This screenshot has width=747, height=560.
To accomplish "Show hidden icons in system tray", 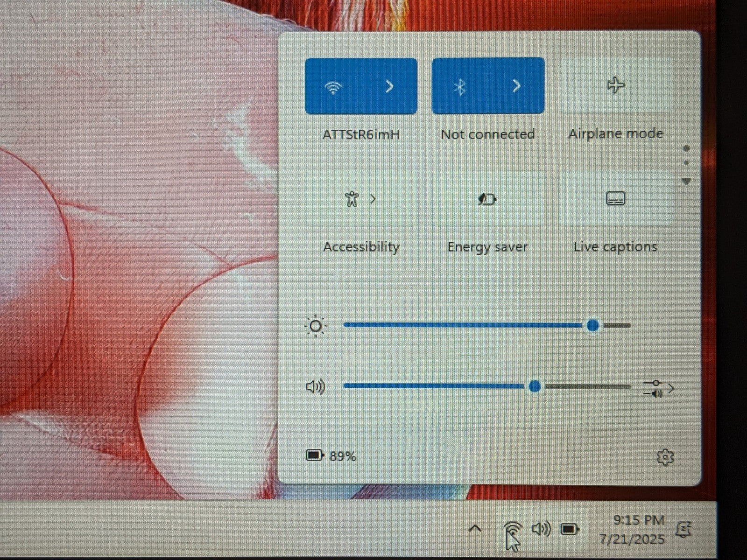I will point(475,529).
